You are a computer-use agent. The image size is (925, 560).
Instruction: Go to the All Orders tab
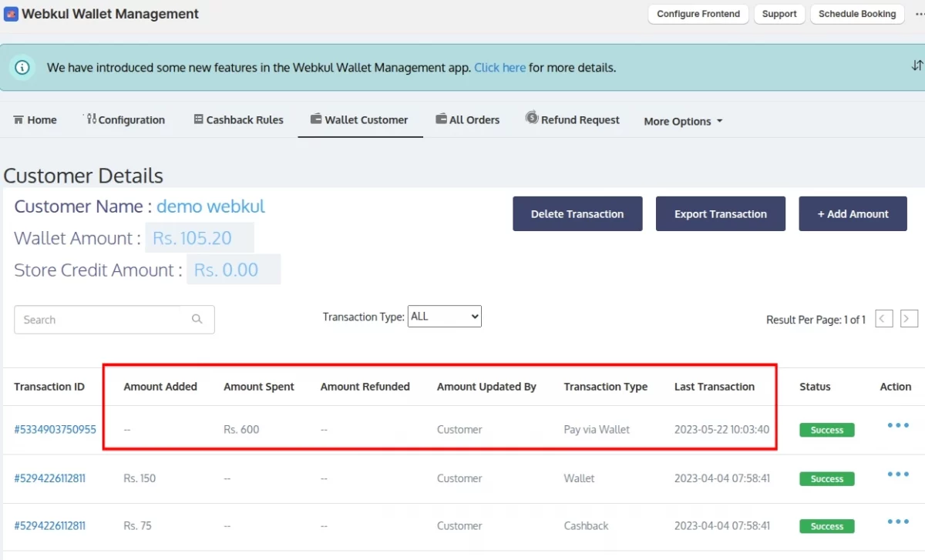[467, 120]
